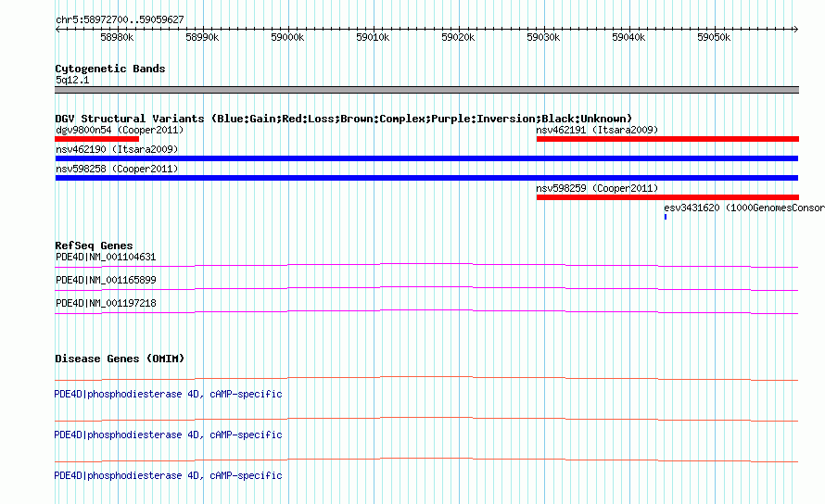
Task: Open the first PDE4D phosphodiesterase OMIM link
Action: tap(168, 394)
